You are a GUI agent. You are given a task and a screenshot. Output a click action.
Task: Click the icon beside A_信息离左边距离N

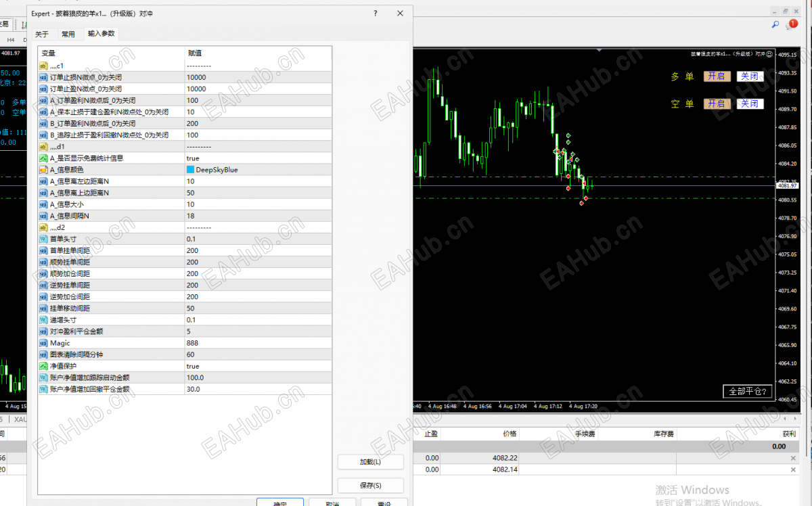pos(43,181)
